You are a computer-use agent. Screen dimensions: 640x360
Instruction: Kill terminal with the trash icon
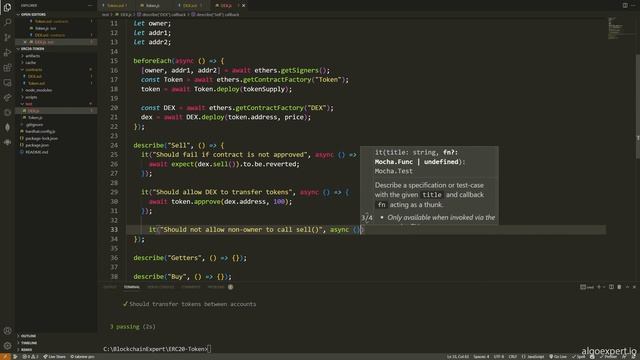click(619, 287)
